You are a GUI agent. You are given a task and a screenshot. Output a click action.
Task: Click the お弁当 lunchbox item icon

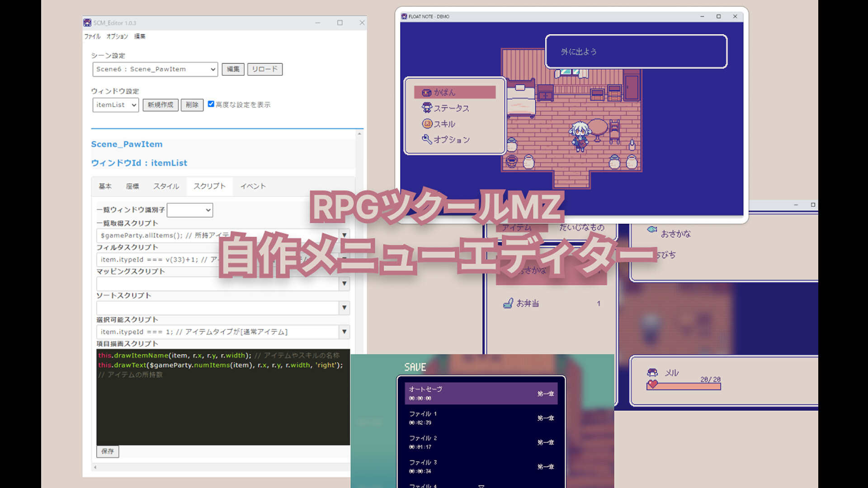click(509, 303)
